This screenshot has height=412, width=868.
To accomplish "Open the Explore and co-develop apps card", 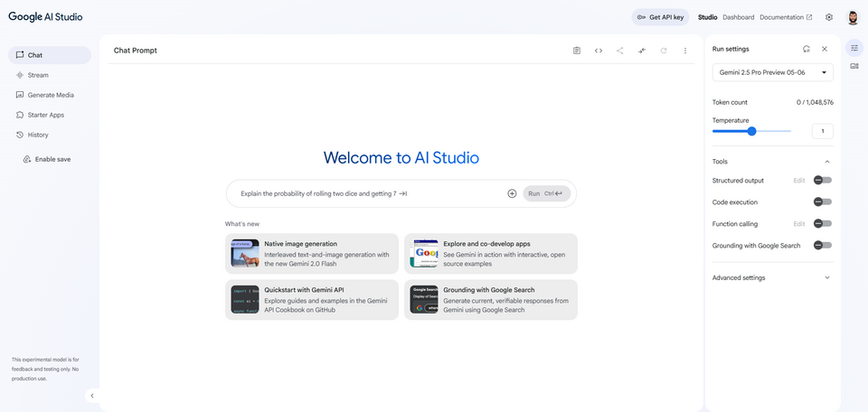I will click(x=490, y=253).
